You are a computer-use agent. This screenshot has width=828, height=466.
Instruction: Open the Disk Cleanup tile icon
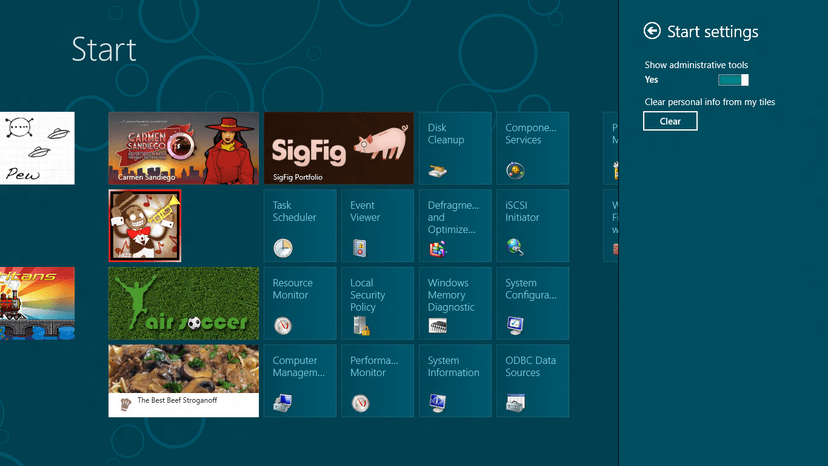[437, 171]
